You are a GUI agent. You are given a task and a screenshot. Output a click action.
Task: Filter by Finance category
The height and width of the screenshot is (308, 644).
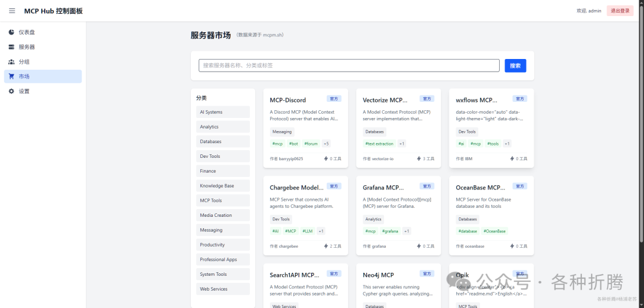point(223,171)
